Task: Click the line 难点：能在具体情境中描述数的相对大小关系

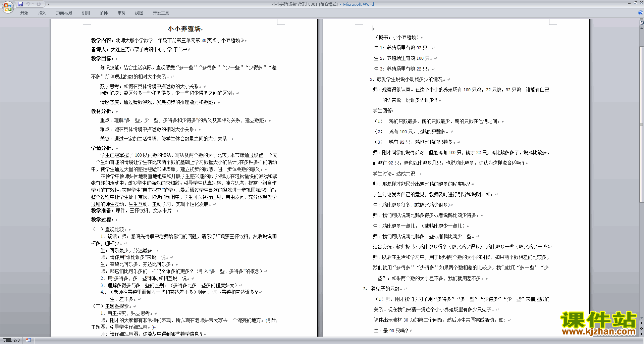Action: 149,129
